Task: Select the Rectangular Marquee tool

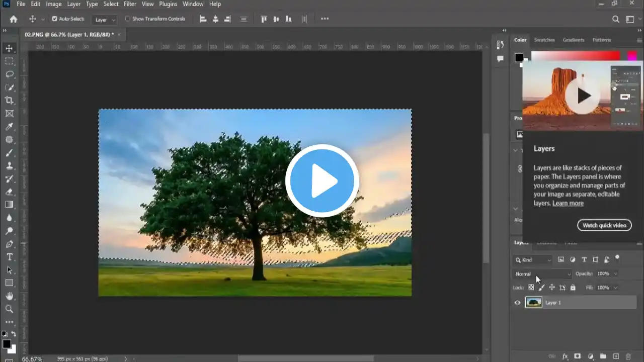Action: 9,61
